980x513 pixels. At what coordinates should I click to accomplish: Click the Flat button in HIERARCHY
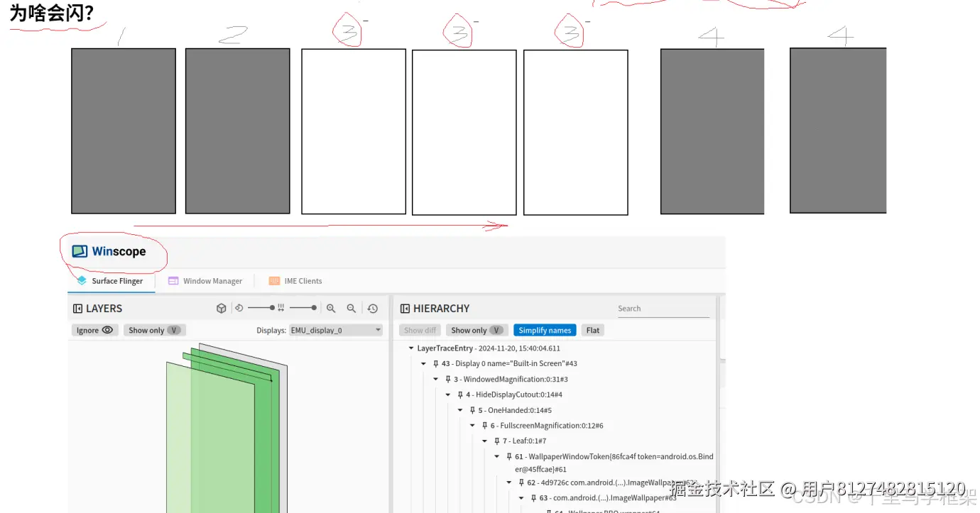592,330
